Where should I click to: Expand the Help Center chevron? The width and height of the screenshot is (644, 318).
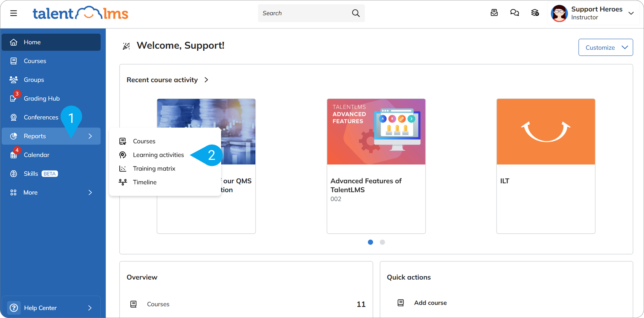(x=90, y=308)
